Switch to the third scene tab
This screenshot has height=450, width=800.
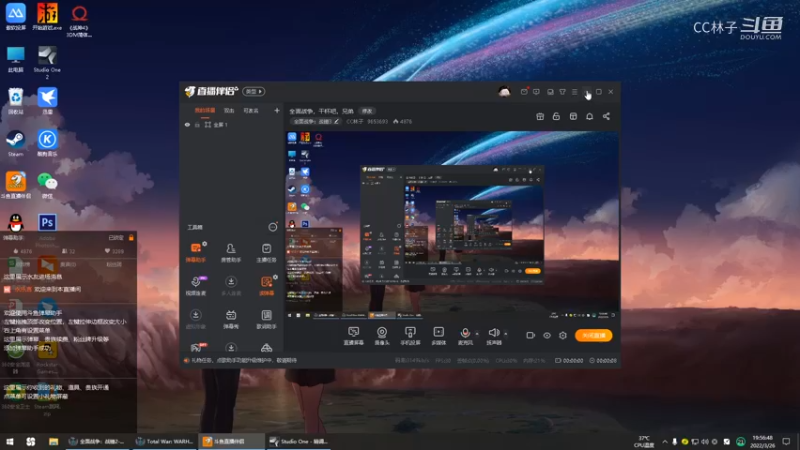[251, 111]
